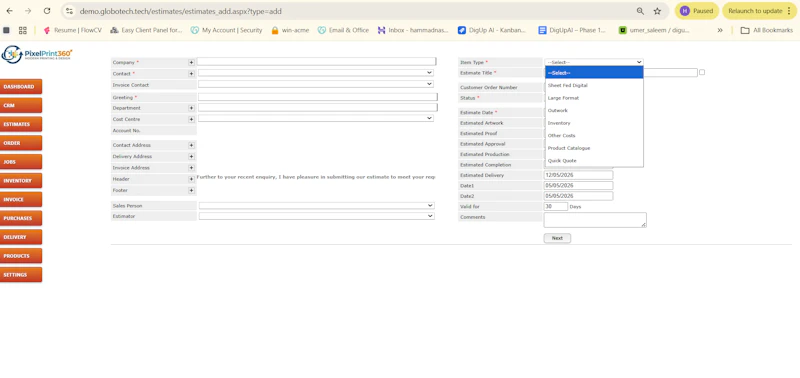Open the Chrome three-dot menu
The width and height of the screenshot is (800, 378).
point(789,11)
